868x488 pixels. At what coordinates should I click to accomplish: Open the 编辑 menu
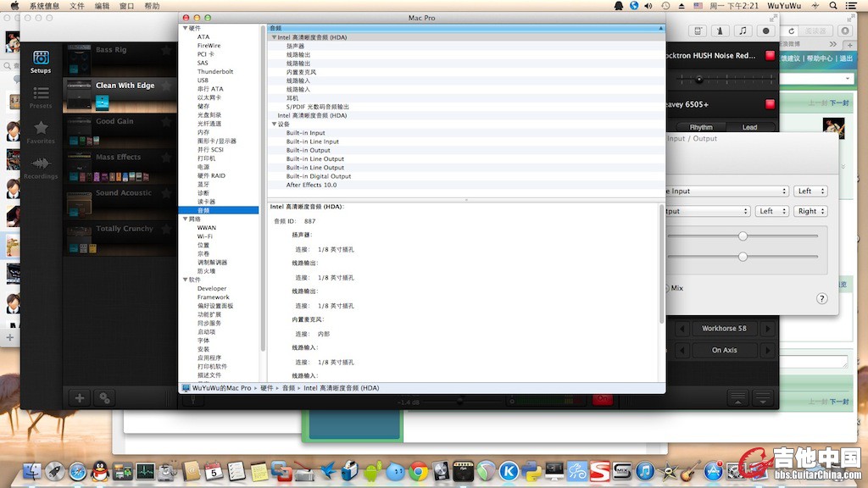tap(102, 6)
